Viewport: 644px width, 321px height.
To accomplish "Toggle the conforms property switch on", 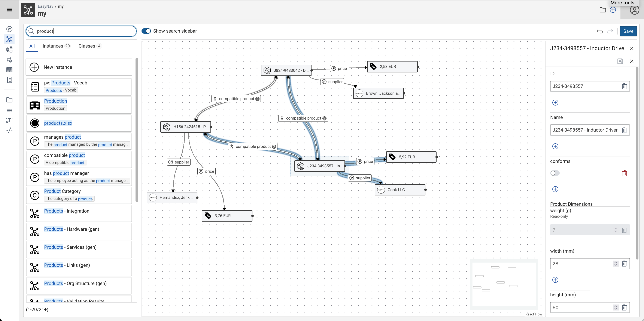I will 555,173.
